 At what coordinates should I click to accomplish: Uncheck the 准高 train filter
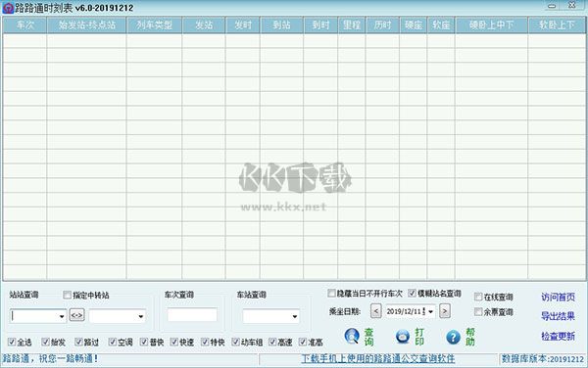(303, 342)
